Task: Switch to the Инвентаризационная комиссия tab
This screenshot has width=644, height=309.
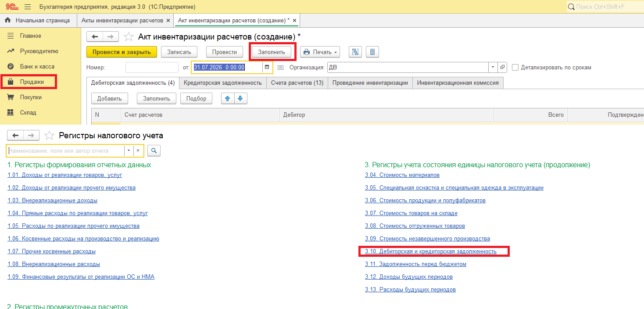Action: click(458, 83)
